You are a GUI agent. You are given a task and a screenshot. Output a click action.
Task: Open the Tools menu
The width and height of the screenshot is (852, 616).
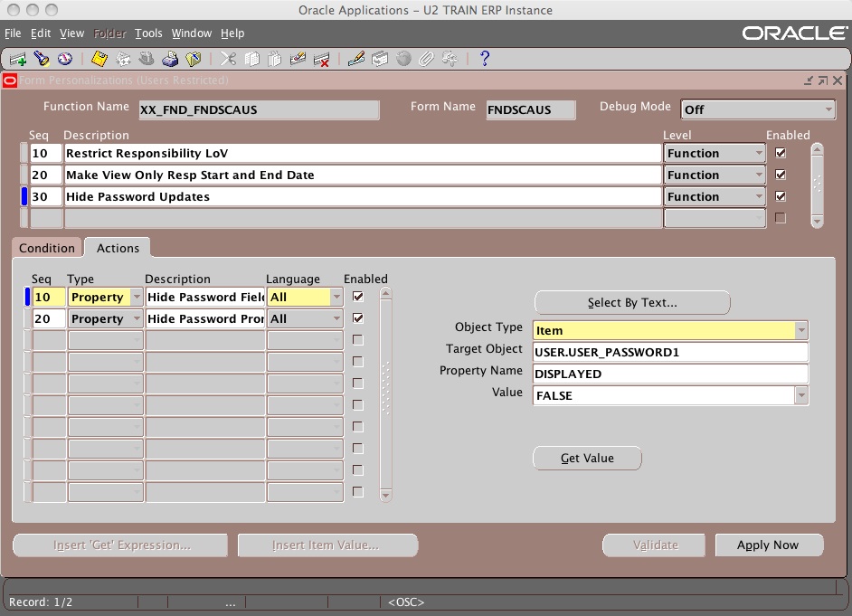click(148, 33)
